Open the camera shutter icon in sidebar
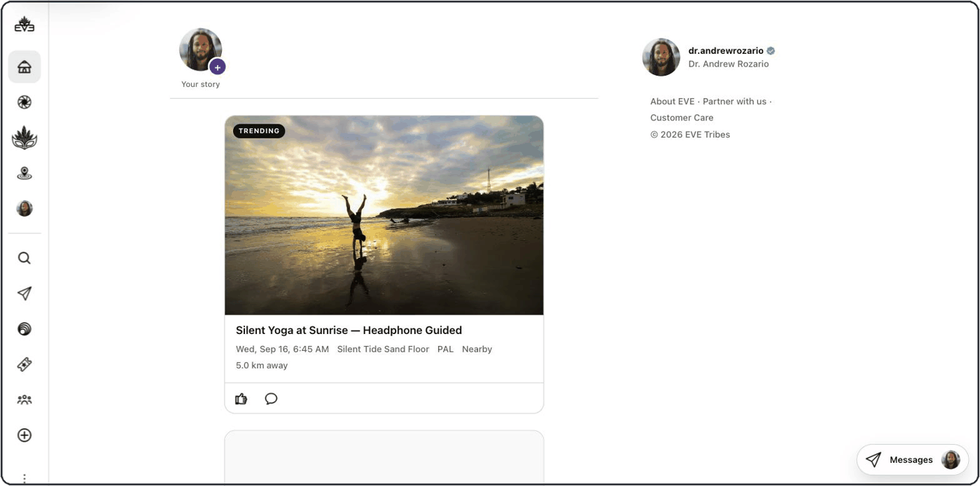980x486 pixels. pos(24,103)
